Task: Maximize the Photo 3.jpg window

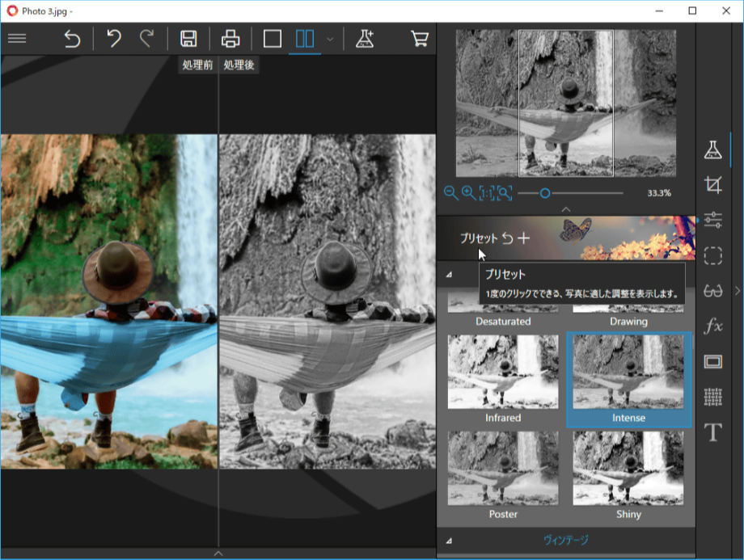Action: 692,11
